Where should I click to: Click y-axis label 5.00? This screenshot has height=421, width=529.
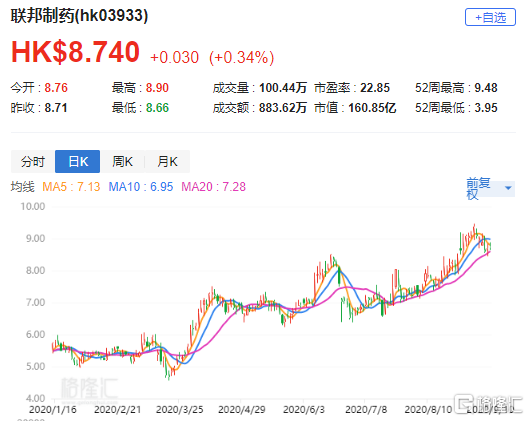[x=35, y=366]
